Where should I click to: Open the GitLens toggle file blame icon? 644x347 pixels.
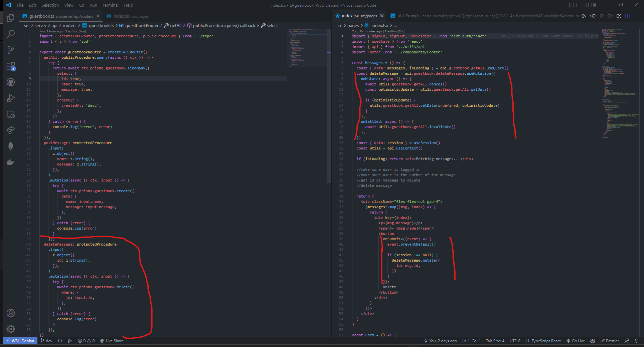tap(619, 16)
